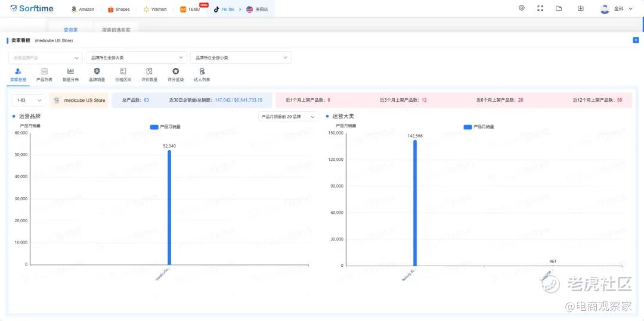
Task: Click the 运营品牌 chart title
Action: (30, 116)
